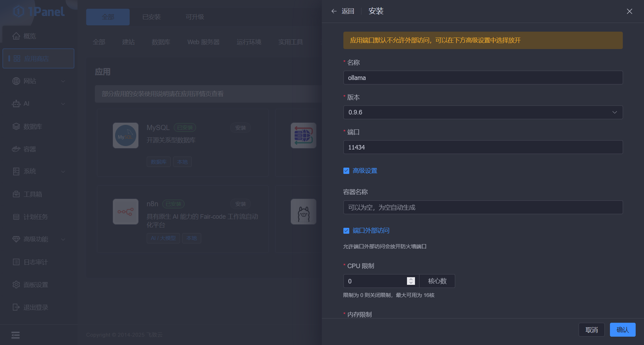
Task: Click the 名称 input containing ollama
Action: click(x=483, y=78)
